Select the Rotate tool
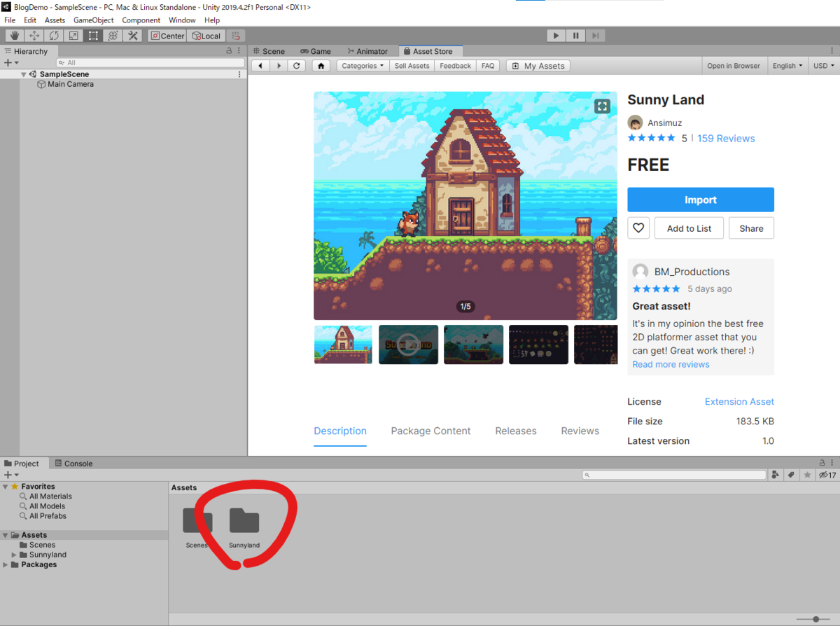Screen dimensions: 840x626 pyautogui.click(x=54, y=36)
